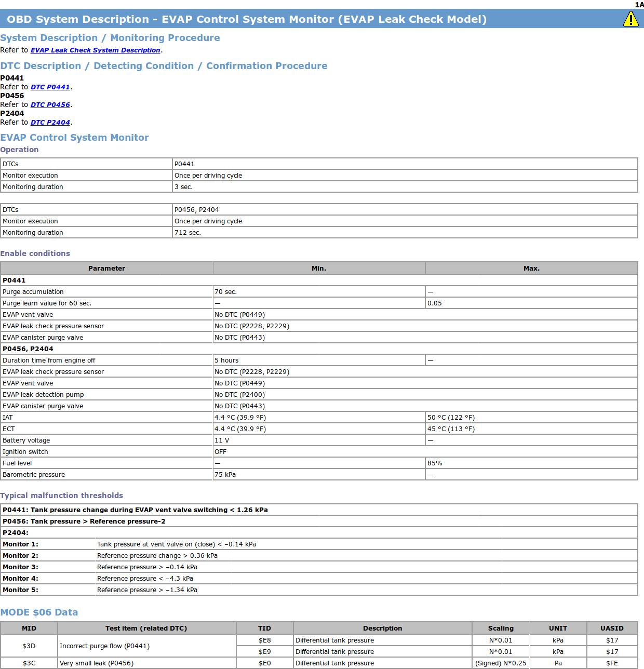Click the UASID column header
This screenshot has height=669, width=644.
[612, 628]
